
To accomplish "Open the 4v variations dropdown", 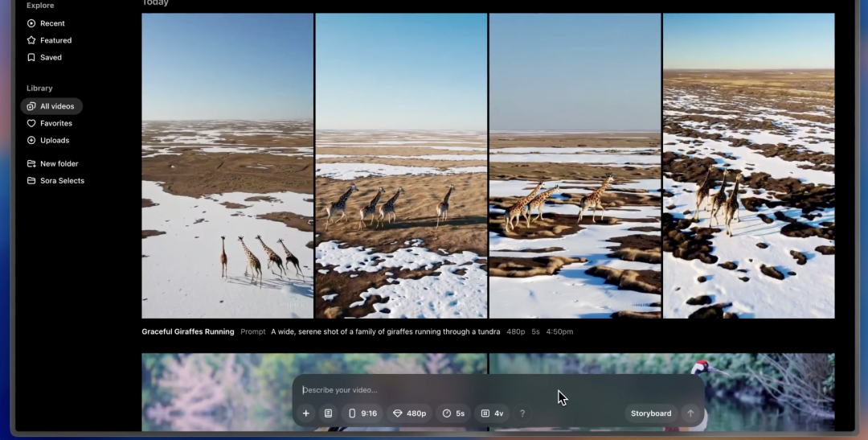I will [x=492, y=413].
